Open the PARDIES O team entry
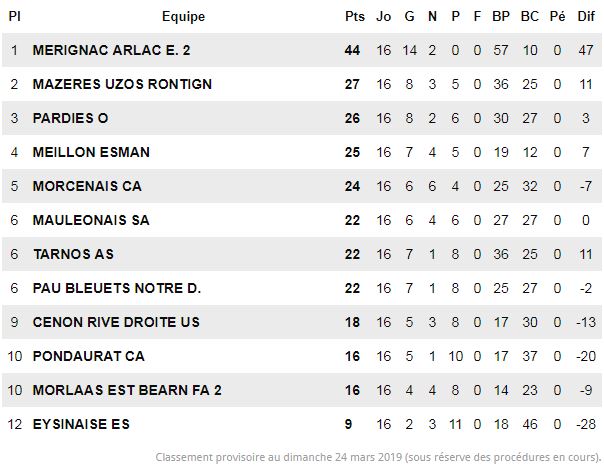Image resolution: width=604 pixels, height=473 pixels. [70, 118]
